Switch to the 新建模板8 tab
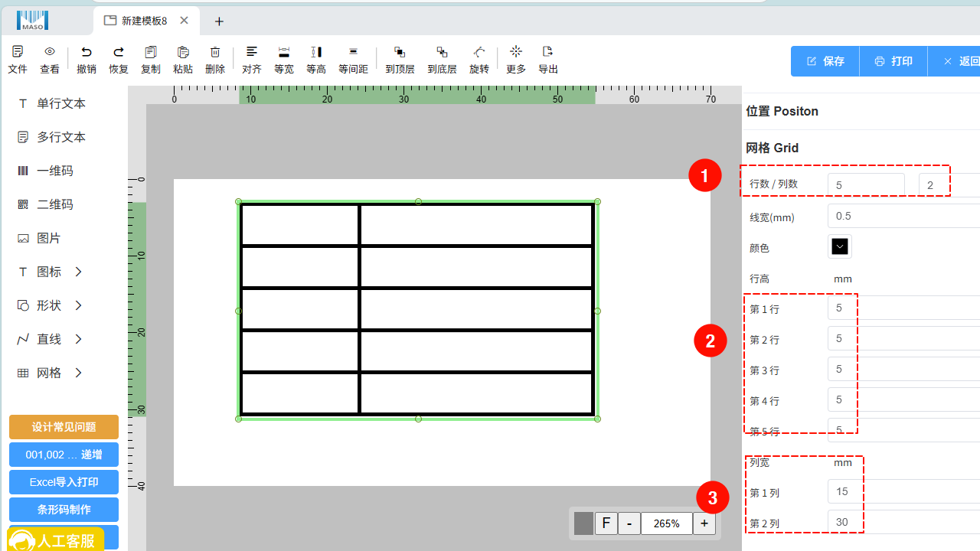This screenshot has width=980, height=551. point(144,21)
